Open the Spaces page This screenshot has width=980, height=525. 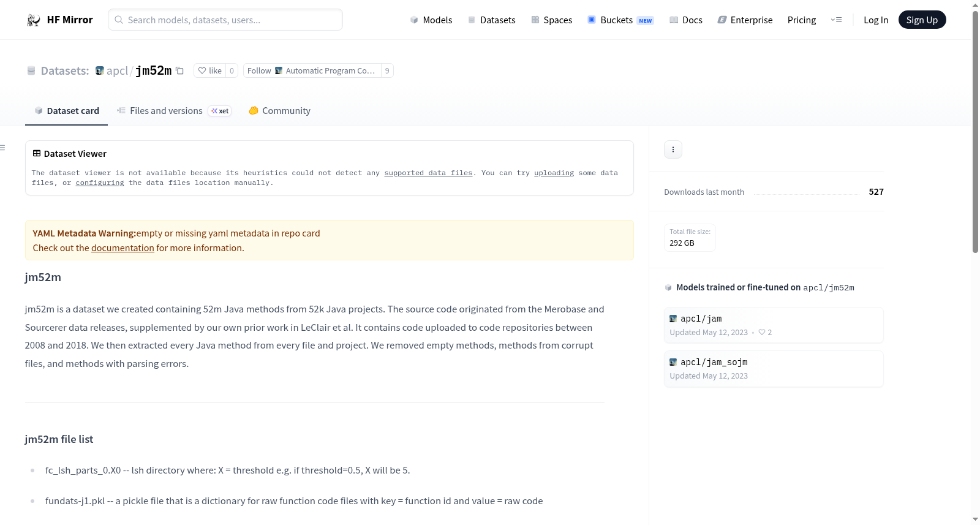click(x=551, y=20)
